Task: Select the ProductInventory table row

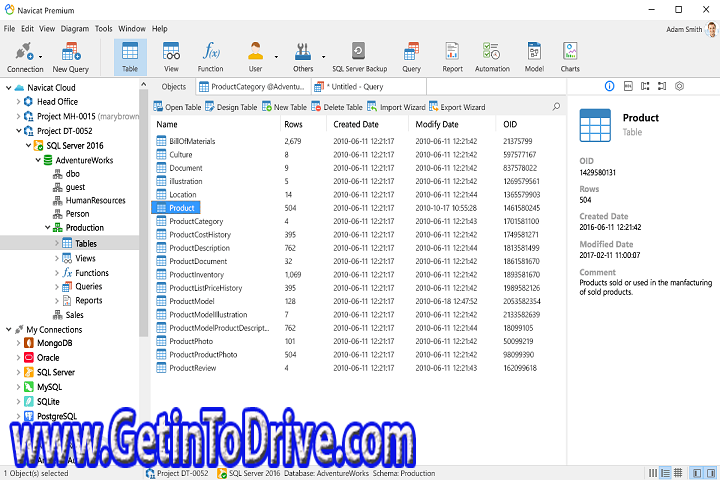Action: point(358,275)
